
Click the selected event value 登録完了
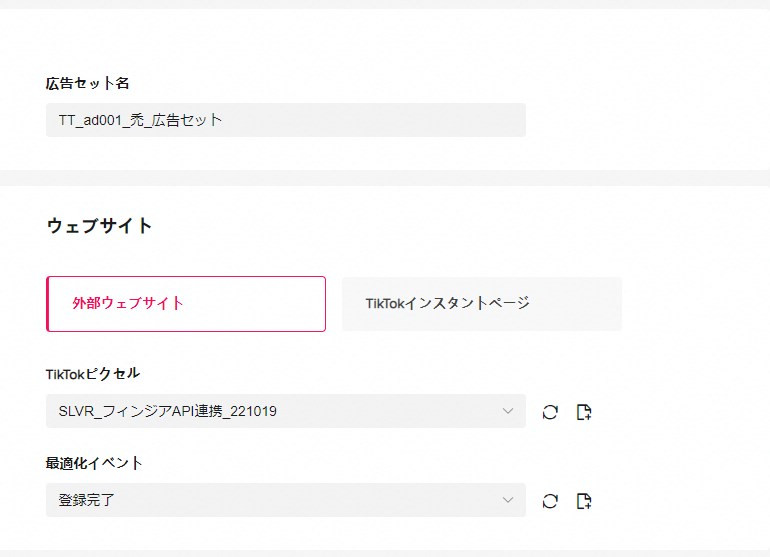pyautogui.click(x=87, y=500)
